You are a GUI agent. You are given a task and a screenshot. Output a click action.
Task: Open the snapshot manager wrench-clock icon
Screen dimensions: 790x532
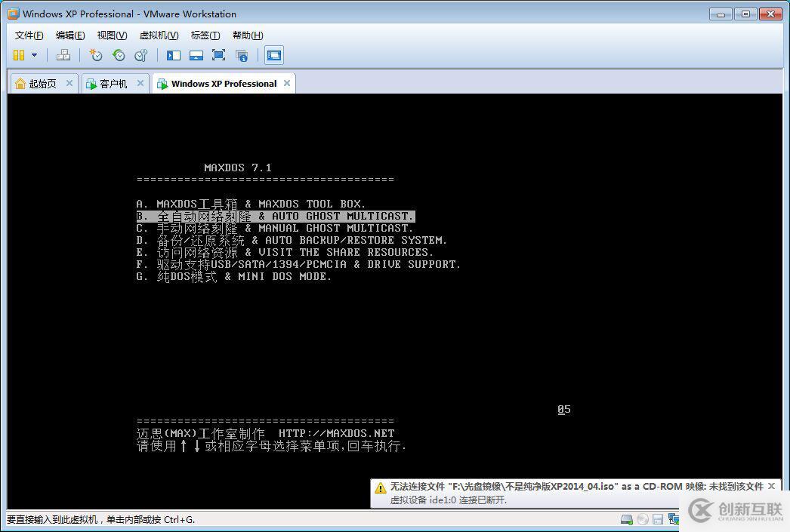click(x=141, y=55)
